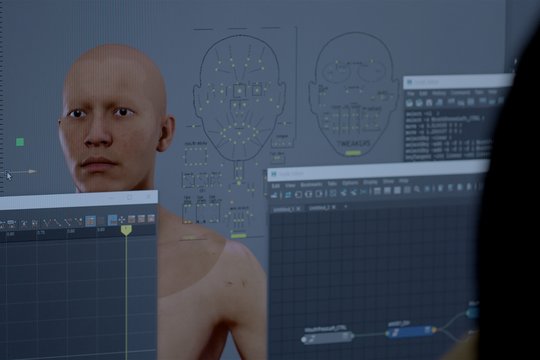Click Script Editor source script icon

pyautogui.click(x=419, y=103)
